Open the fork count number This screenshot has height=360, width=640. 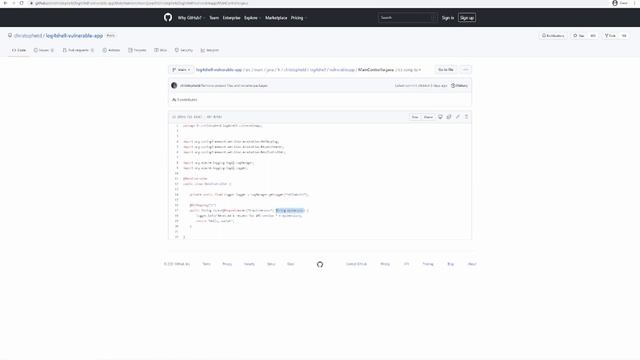[624, 36]
